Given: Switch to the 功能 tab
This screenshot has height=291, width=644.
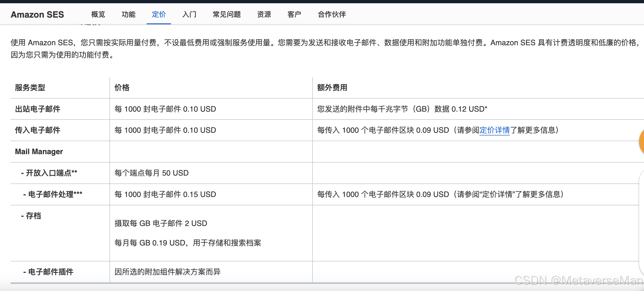Looking at the screenshot, I should tap(128, 14).
